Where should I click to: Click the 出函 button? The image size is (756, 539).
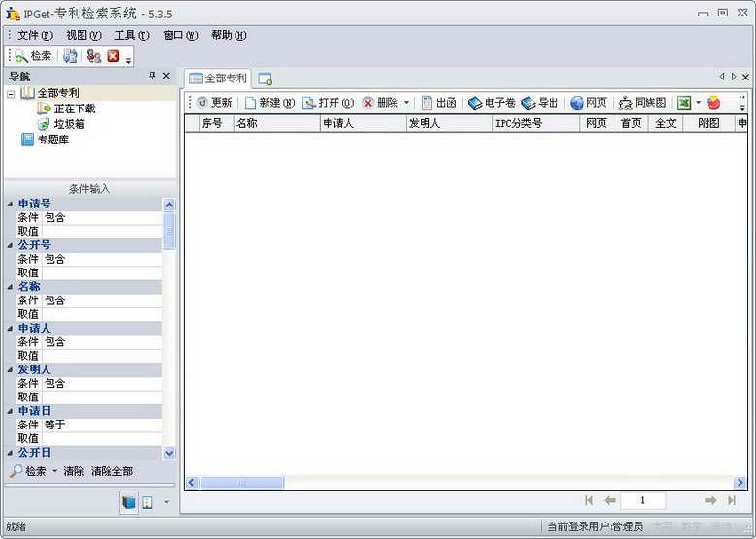tap(438, 103)
